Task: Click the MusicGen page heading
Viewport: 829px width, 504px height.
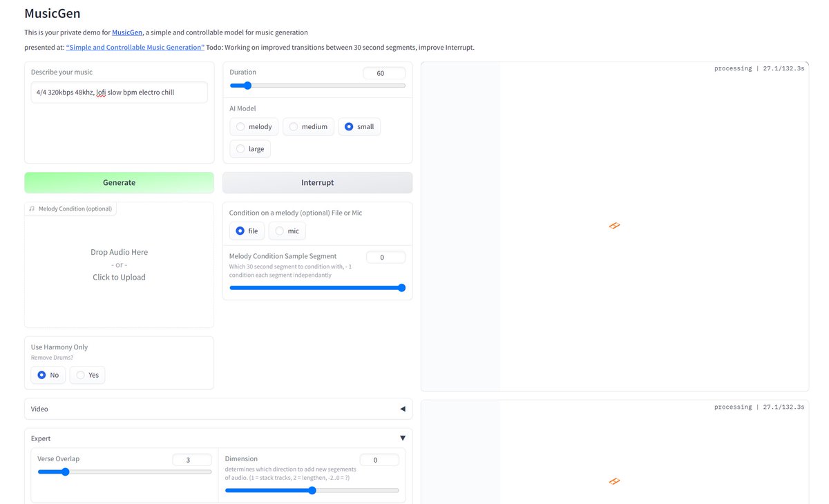Action: coord(53,13)
